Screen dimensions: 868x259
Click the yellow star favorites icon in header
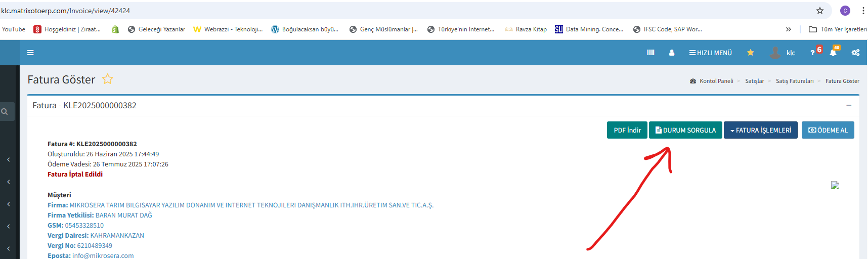750,53
